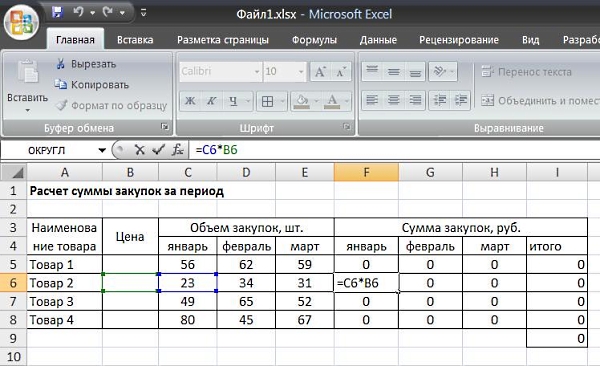Click the Save icon in quick access toolbar
The height and width of the screenshot is (366, 600).
[57, 12]
